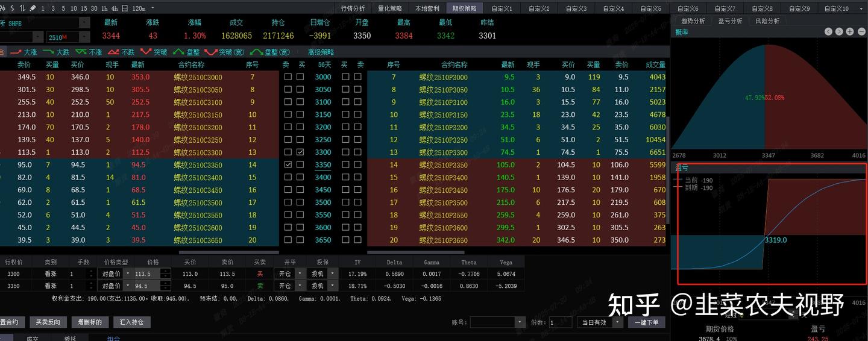The width and height of the screenshot is (868, 341).
Task: Click the 一键下单 one-click order button
Action: point(647,322)
